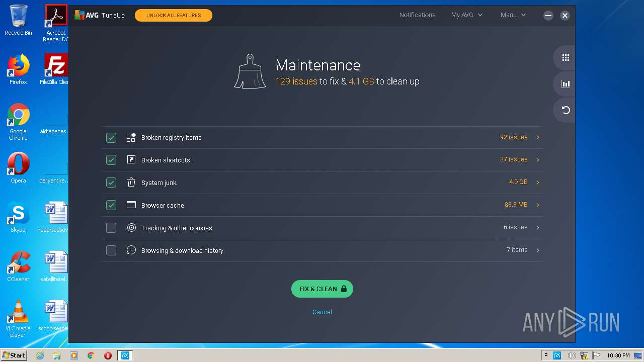Click the Fix & Clean button
The width and height of the screenshot is (644, 362).
(322, 289)
